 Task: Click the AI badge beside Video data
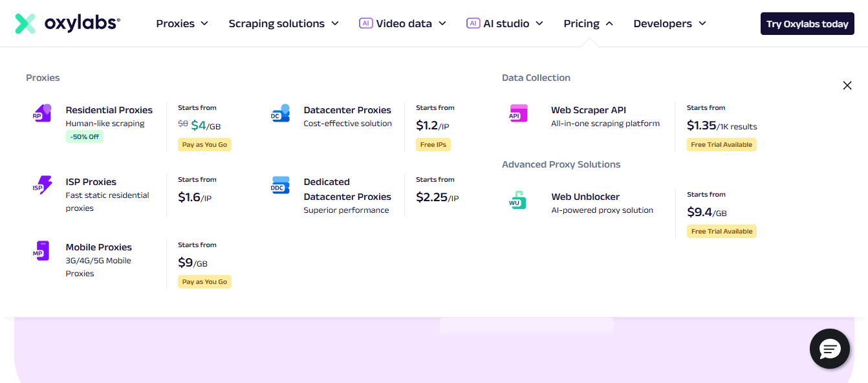pyautogui.click(x=366, y=23)
